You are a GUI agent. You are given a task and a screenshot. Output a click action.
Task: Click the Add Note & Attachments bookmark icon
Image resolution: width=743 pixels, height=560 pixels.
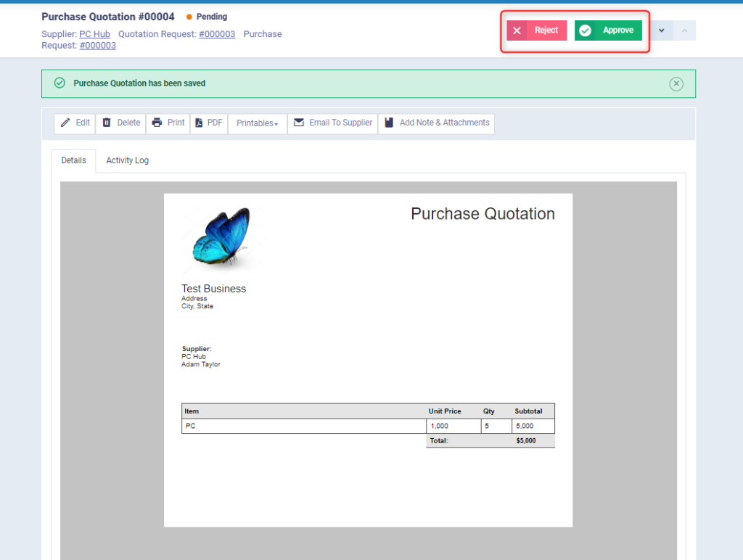coord(387,123)
